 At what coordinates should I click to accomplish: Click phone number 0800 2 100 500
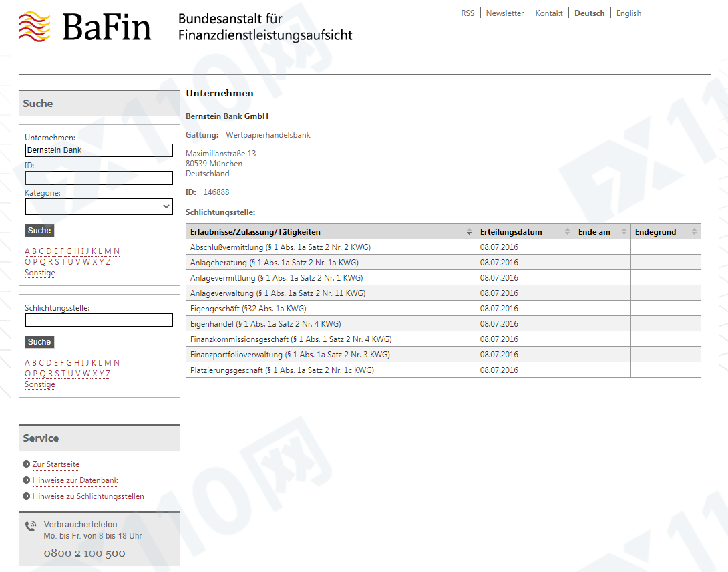point(85,553)
